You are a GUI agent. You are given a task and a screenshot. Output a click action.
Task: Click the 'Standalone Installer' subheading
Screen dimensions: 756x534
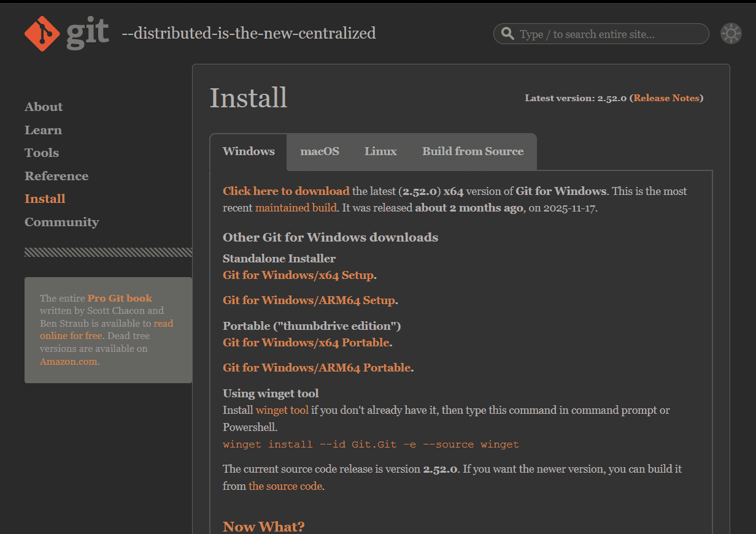(x=279, y=259)
